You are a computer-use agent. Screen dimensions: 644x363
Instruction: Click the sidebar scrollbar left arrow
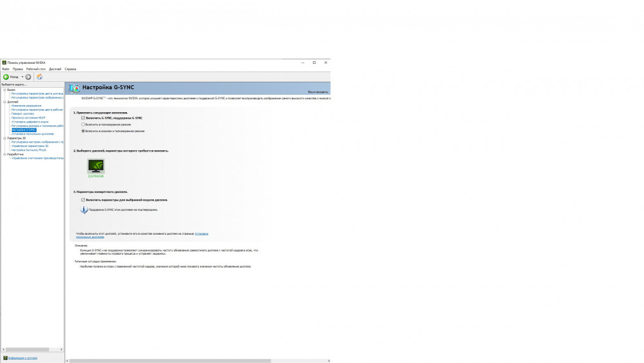point(4,350)
